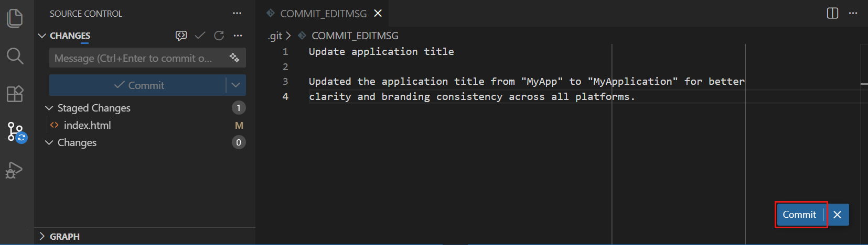
Task: Collapse the Staged Changes group
Action: click(x=49, y=108)
